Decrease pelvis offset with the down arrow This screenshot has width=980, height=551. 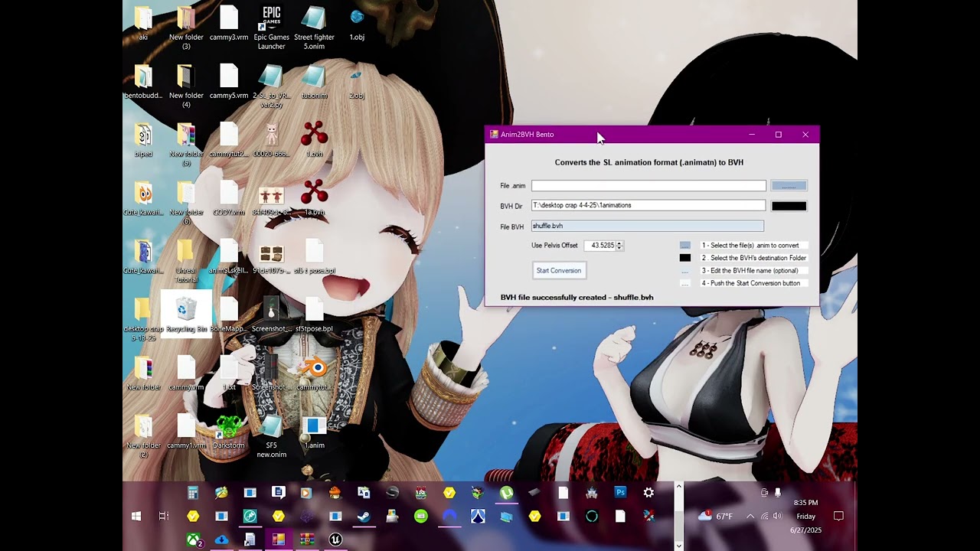point(619,248)
